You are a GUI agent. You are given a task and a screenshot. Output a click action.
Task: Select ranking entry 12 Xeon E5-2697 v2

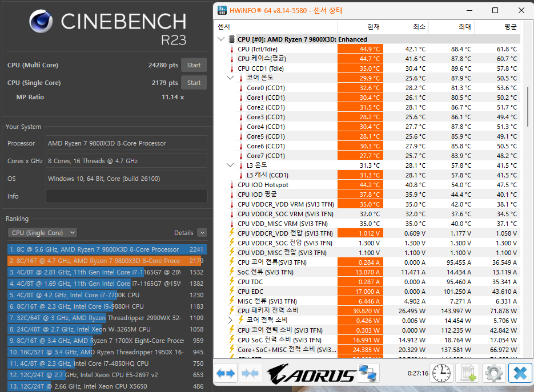tap(107, 375)
